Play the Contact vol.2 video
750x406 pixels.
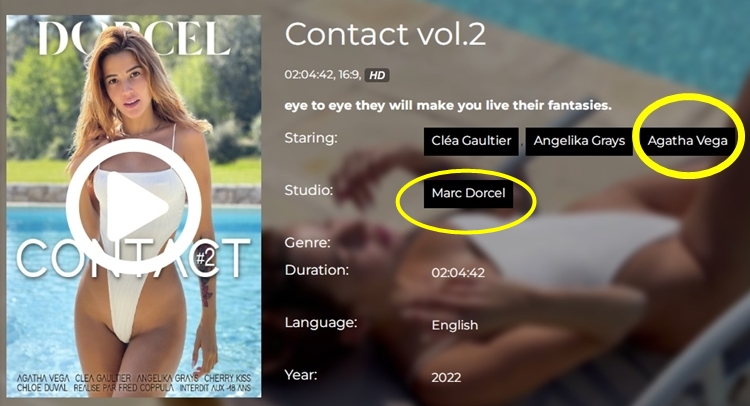point(133,207)
